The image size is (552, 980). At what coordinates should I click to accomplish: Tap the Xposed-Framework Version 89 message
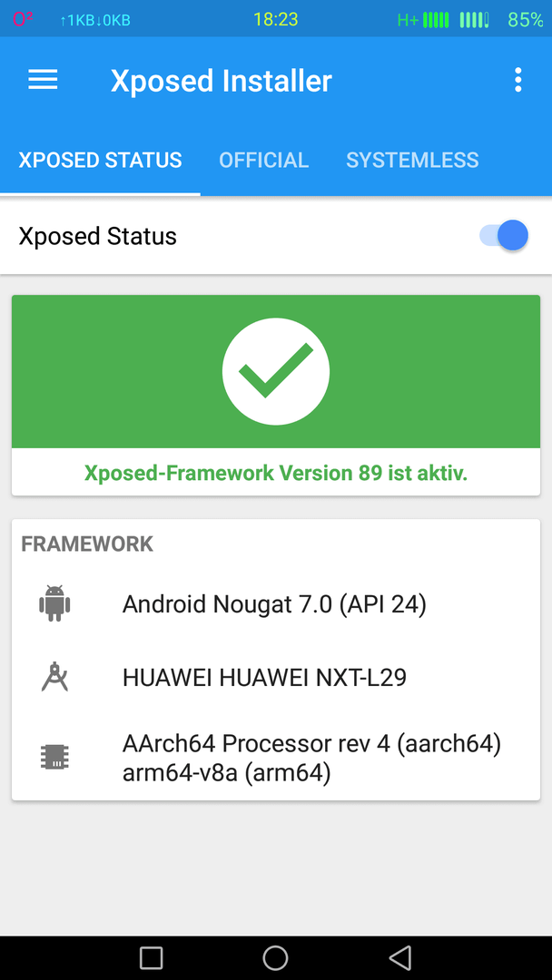pyautogui.click(x=276, y=473)
